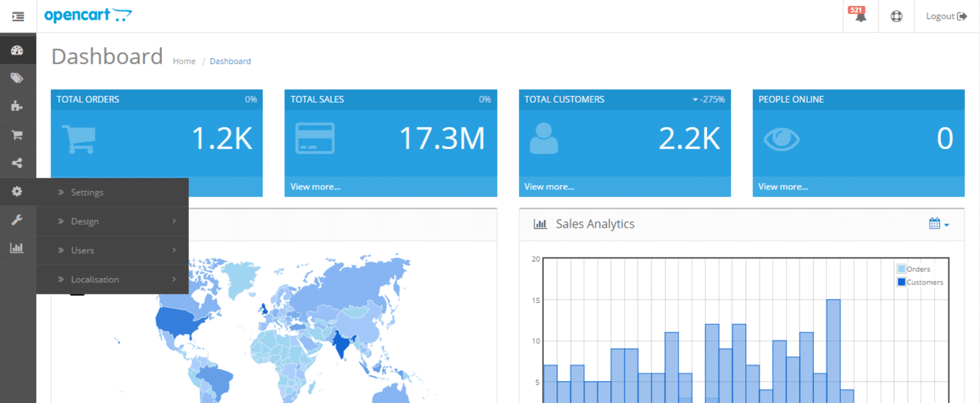Open Sales Analytics calendar range dropdown

click(939, 224)
